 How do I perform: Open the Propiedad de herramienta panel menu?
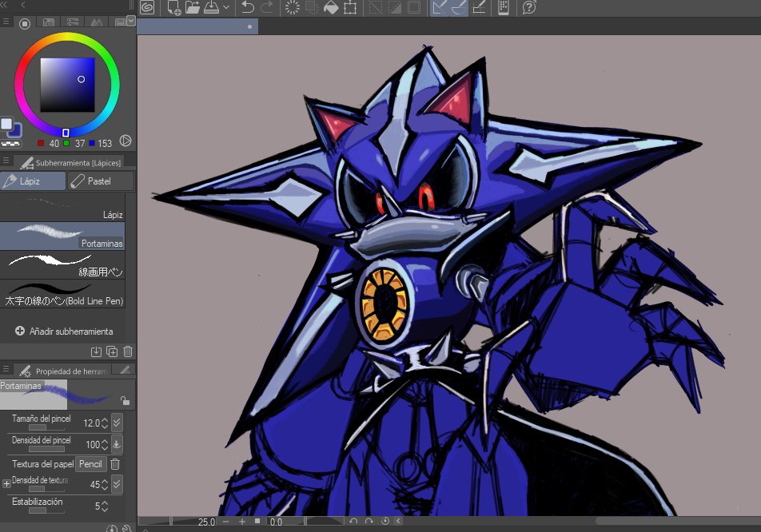coord(6,369)
